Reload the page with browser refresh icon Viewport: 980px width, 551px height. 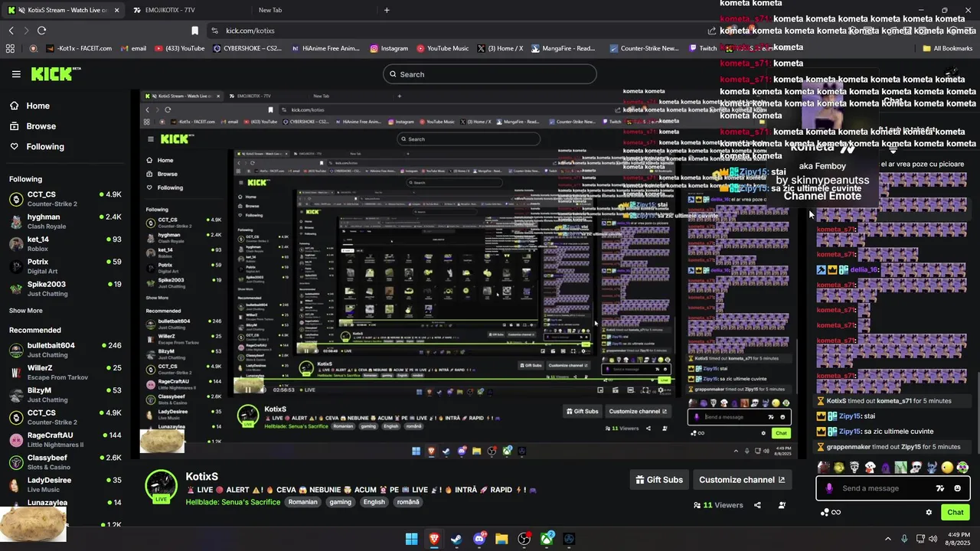pyautogui.click(x=41, y=31)
